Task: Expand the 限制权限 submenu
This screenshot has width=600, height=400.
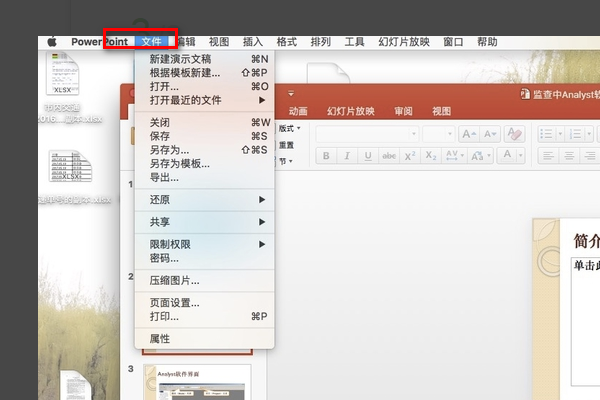Action: point(205,244)
